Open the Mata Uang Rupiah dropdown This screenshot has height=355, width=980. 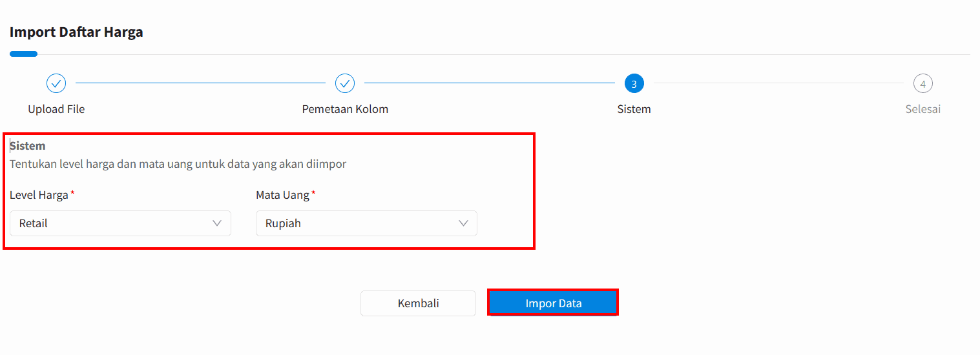coord(366,223)
